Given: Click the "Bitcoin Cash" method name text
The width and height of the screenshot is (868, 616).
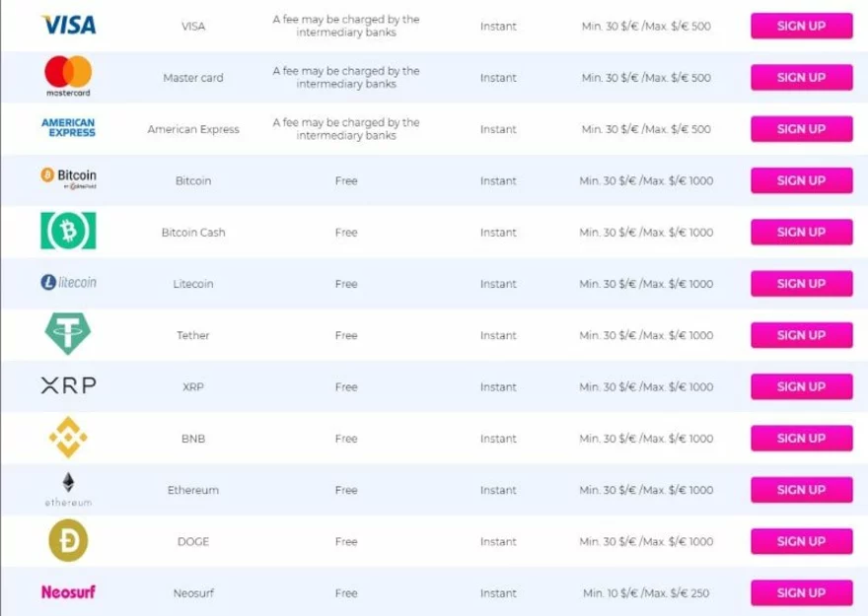Looking at the screenshot, I should [x=193, y=233].
